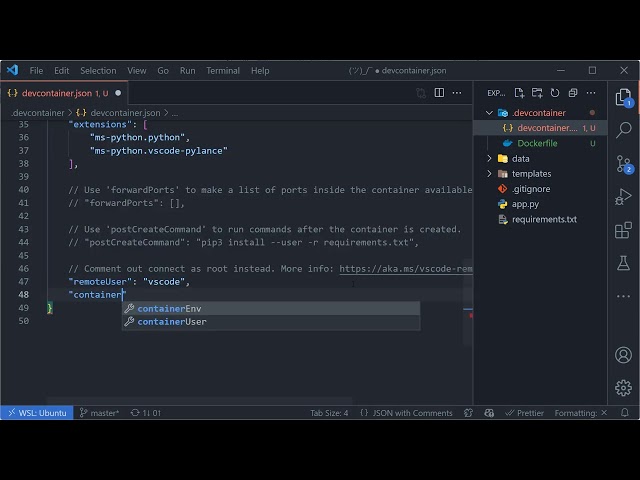640x480 pixels.
Task: Click the New Folder icon in Explorer
Action: [x=537, y=93]
